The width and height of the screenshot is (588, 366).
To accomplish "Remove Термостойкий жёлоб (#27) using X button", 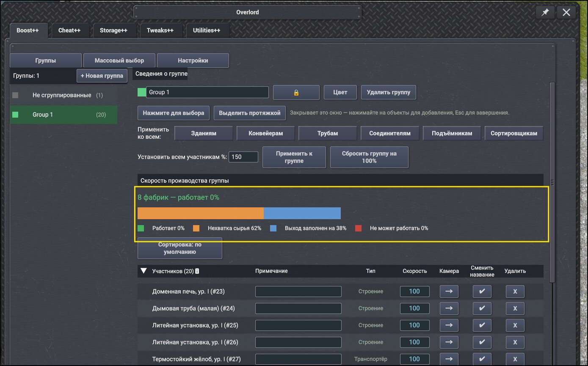I will pyautogui.click(x=515, y=359).
